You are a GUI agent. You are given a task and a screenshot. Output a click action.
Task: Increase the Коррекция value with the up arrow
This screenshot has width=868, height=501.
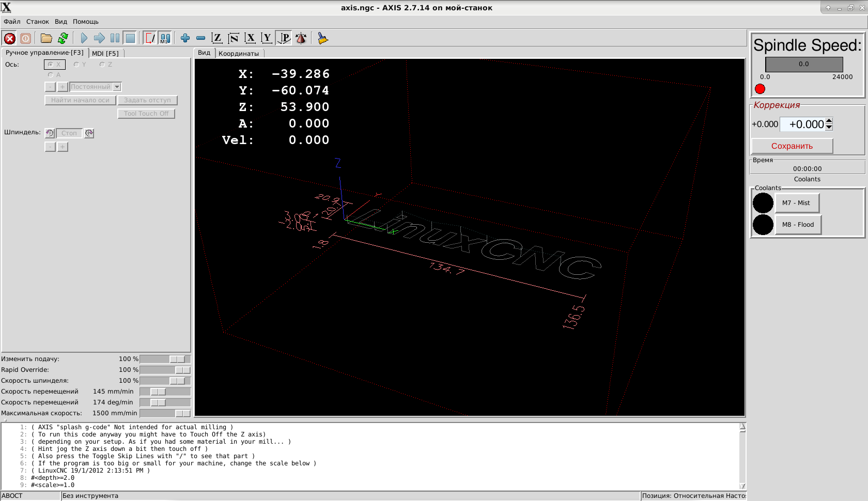pyautogui.click(x=829, y=121)
